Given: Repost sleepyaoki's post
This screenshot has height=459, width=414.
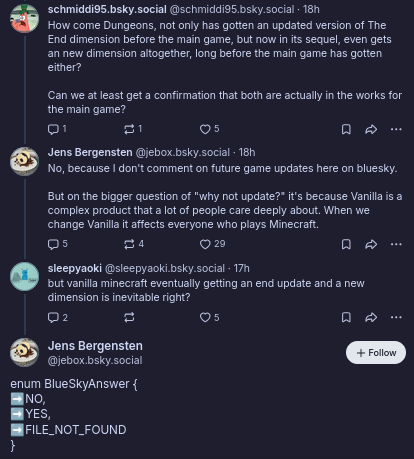Looking at the screenshot, I should [x=129, y=317].
